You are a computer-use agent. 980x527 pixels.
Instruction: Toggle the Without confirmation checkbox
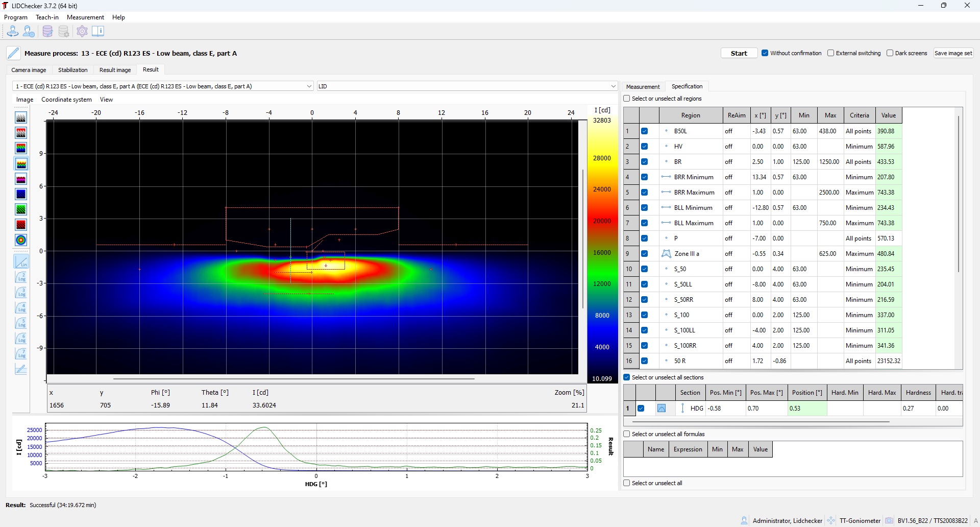(765, 53)
